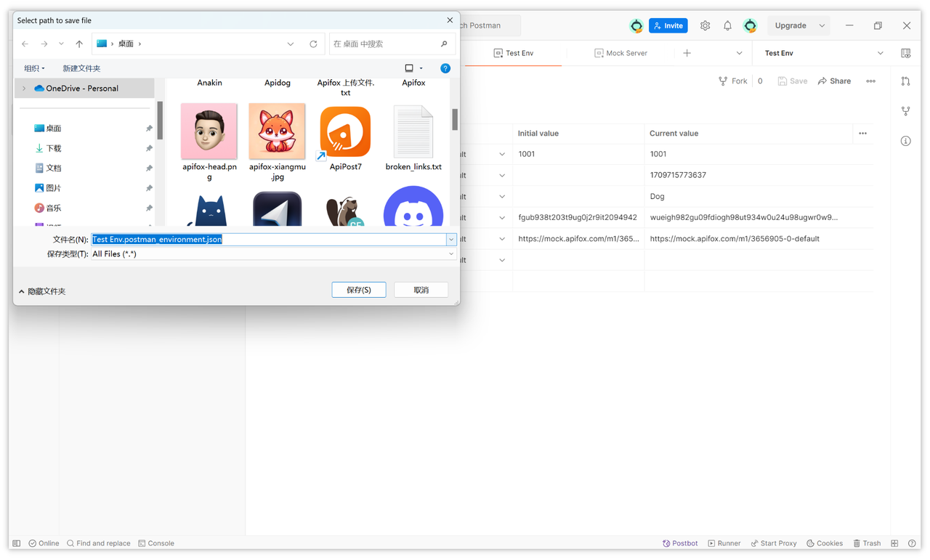Screen dimensions: 930x560
Task: Switch to the Test Env tab
Action: tap(514, 53)
